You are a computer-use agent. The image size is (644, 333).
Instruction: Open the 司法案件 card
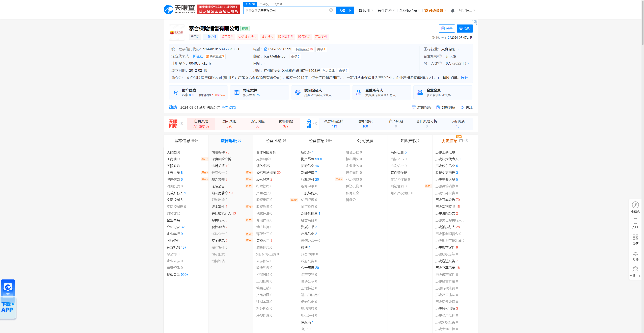coord(259,92)
